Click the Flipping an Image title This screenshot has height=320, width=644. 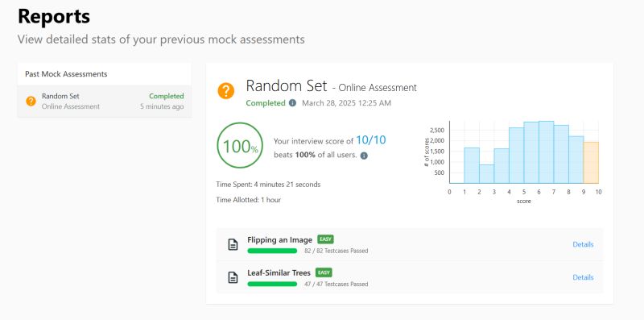tap(279, 239)
